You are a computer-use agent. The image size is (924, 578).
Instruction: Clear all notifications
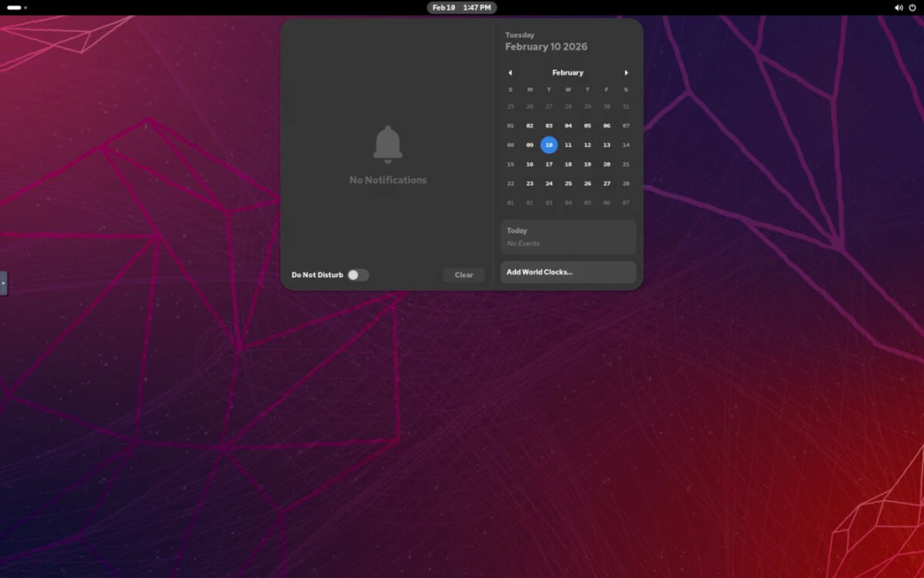(464, 275)
